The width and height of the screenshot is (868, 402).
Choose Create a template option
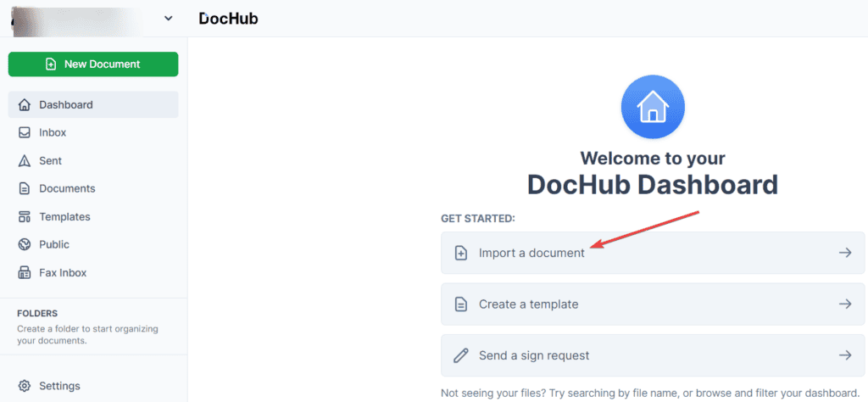pos(653,304)
